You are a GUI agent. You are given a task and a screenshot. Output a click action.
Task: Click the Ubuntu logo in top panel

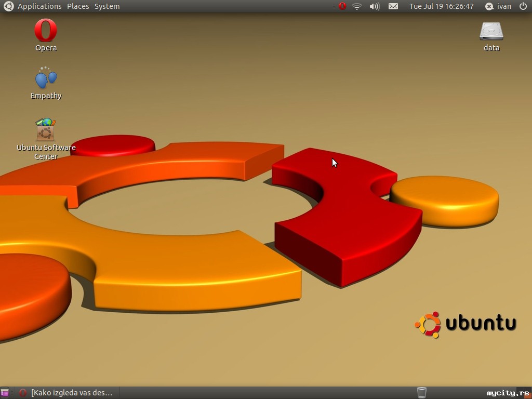(8, 6)
